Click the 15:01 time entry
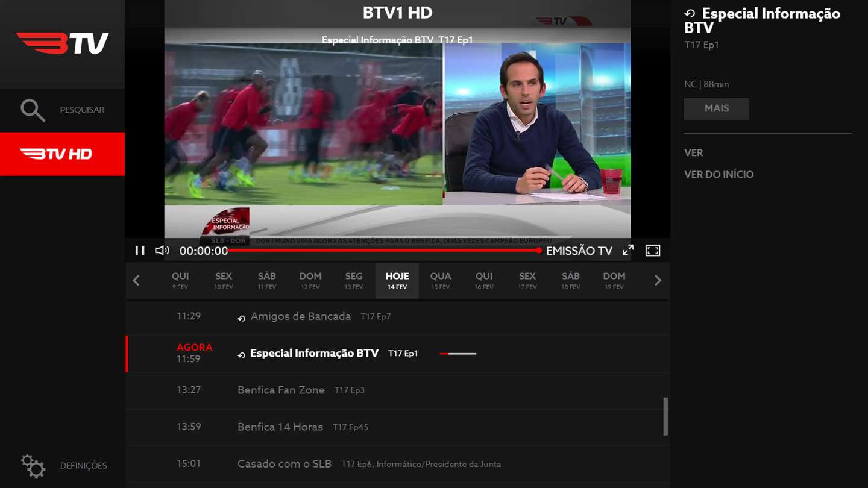Screen dimensions: 868x488 pyautogui.click(x=189, y=464)
